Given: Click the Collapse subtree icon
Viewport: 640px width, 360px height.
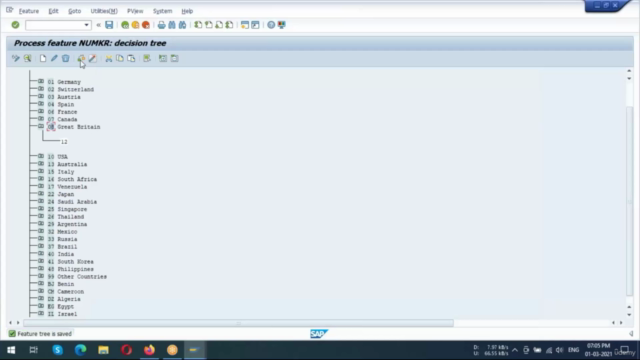Looking at the screenshot, I should tap(174, 58).
